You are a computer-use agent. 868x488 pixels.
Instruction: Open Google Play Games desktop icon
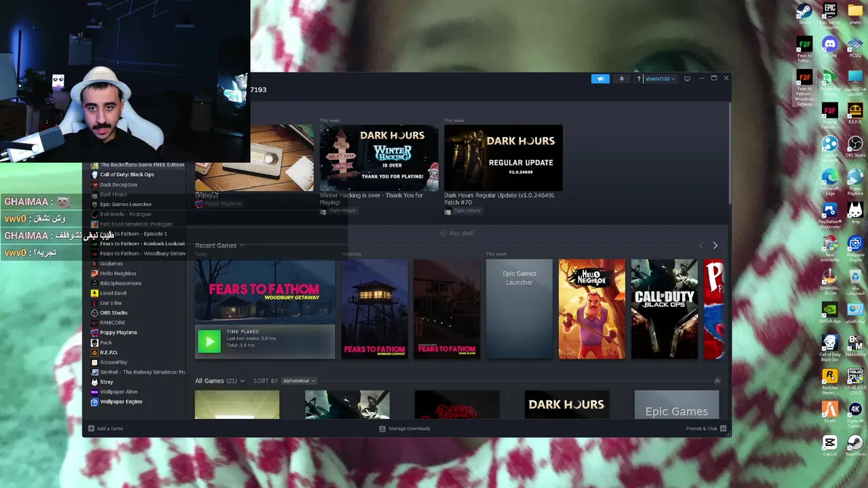830,81
